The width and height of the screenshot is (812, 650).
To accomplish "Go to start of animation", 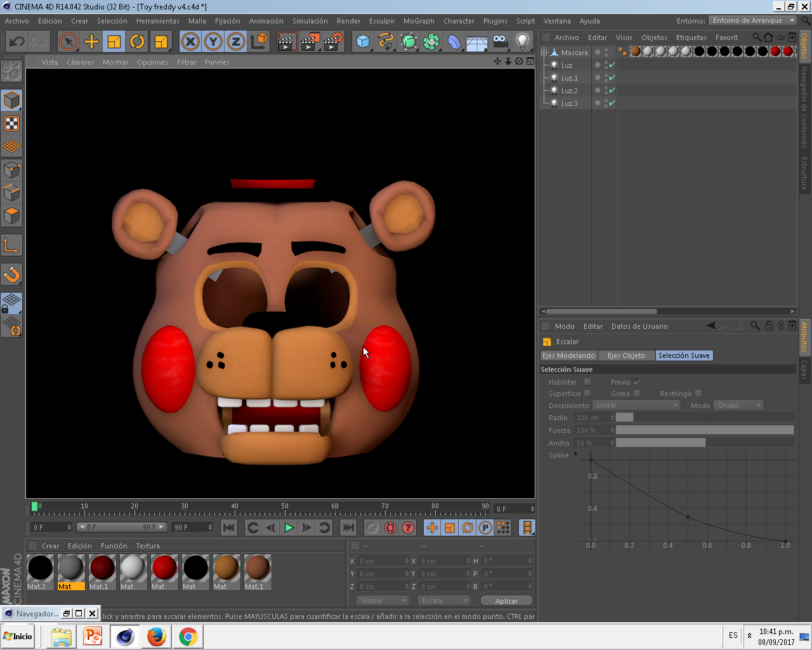I will (x=229, y=527).
